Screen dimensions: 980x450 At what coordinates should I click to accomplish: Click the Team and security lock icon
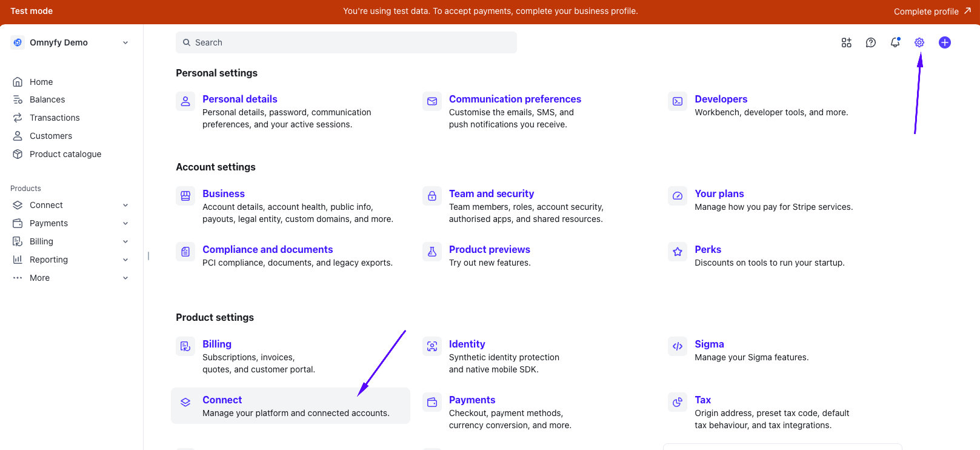point(432,196)
